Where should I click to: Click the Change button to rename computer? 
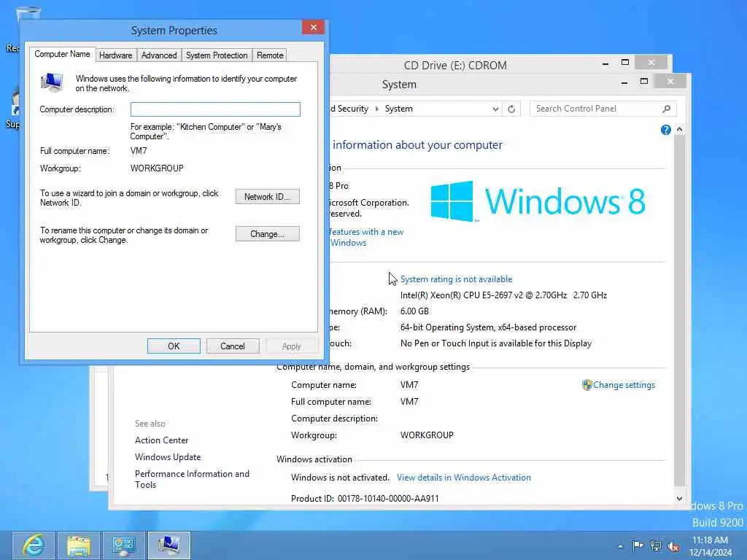267,234
